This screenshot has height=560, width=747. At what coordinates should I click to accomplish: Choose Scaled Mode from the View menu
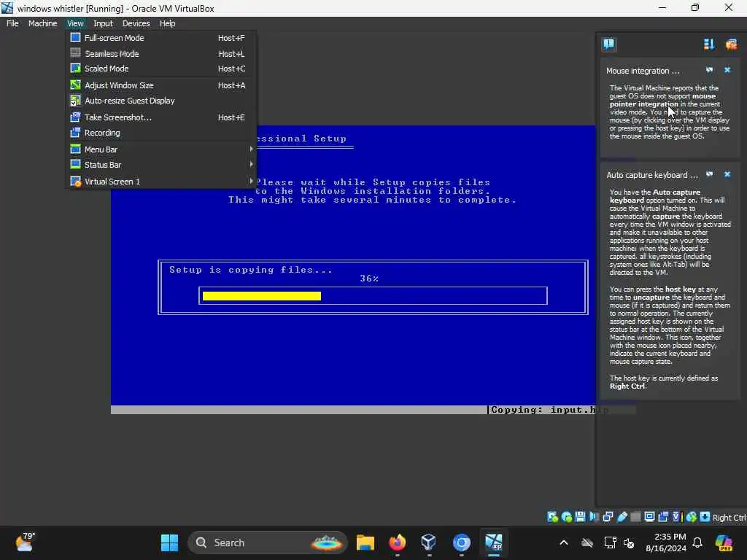click(161, 69)
